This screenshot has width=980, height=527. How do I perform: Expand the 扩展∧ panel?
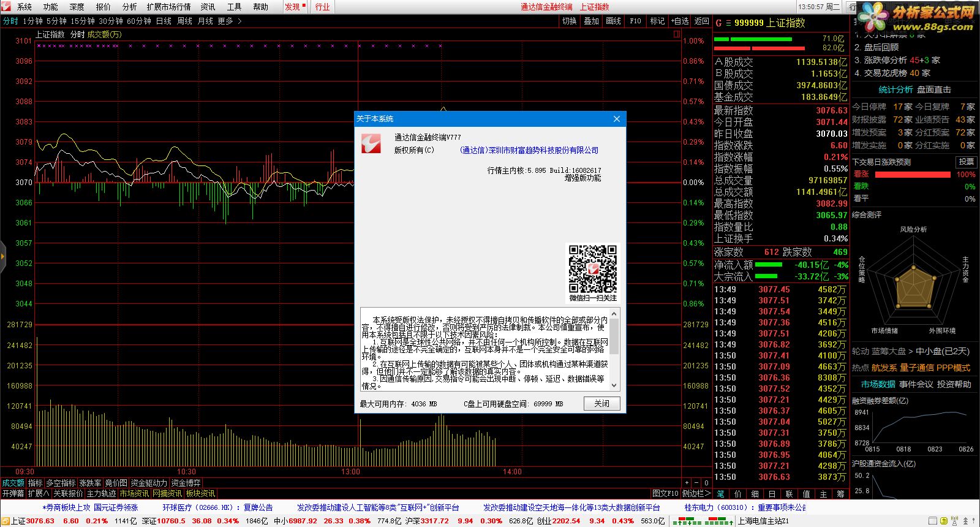[x=39, y=493]
